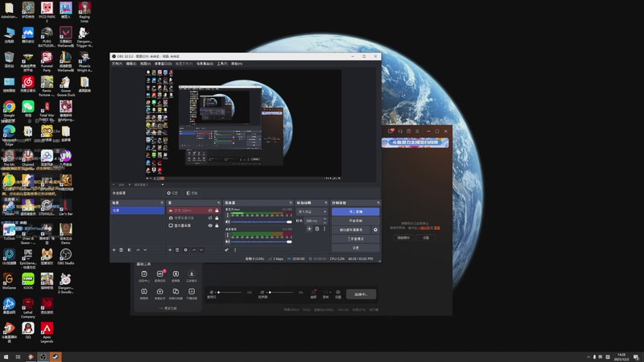Viewport: 644px width, 362px height.
Task: Click source Properties button above docks
Action: click(172, 193)
